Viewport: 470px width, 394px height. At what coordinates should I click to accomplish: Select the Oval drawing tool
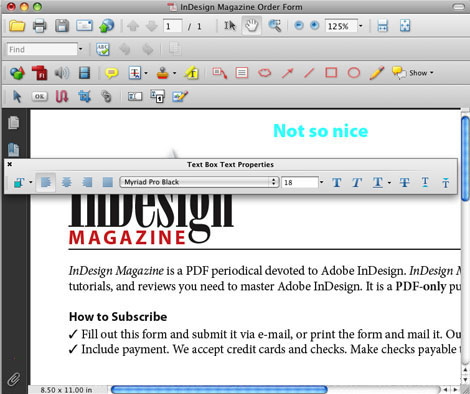[x=354, y=73]
